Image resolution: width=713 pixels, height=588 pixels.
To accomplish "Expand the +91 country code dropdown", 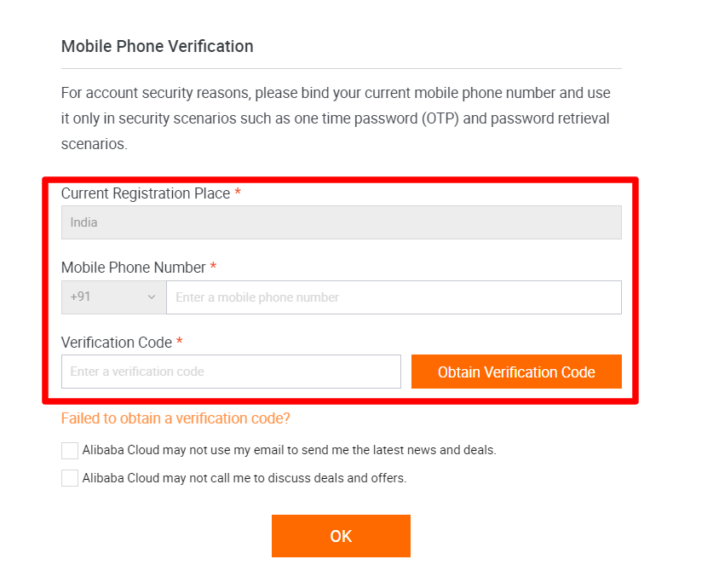I will [113, 297].
